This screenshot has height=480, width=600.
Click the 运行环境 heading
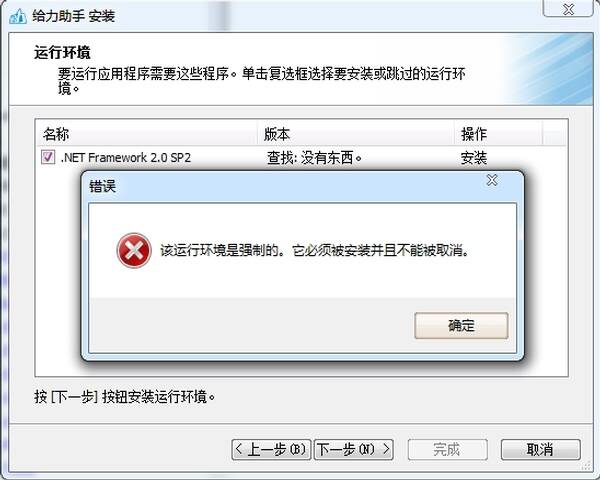62,52
